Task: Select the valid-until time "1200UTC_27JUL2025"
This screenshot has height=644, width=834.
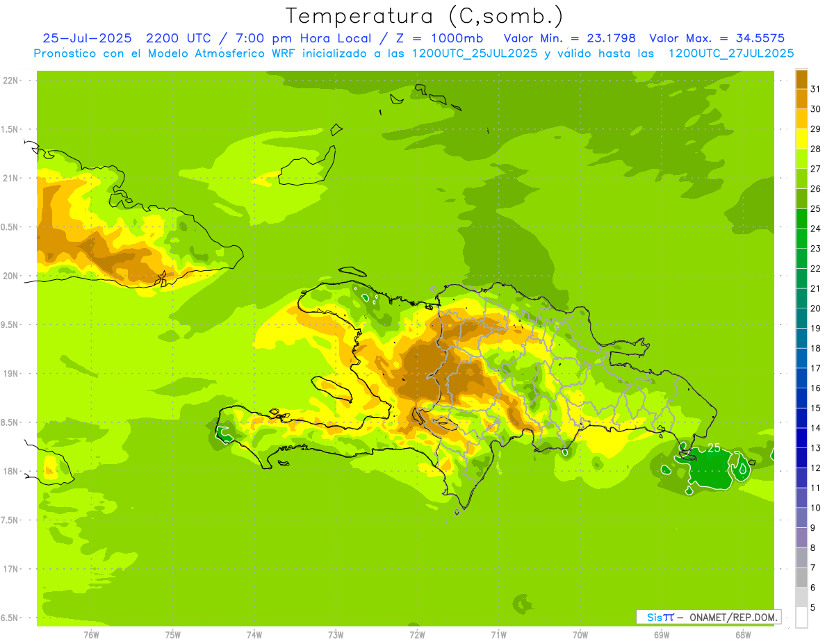Action: point(731,53)
